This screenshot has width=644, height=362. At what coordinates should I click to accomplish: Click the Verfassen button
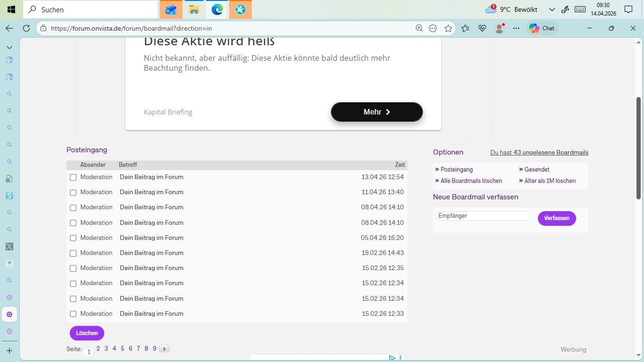(557, 218)
